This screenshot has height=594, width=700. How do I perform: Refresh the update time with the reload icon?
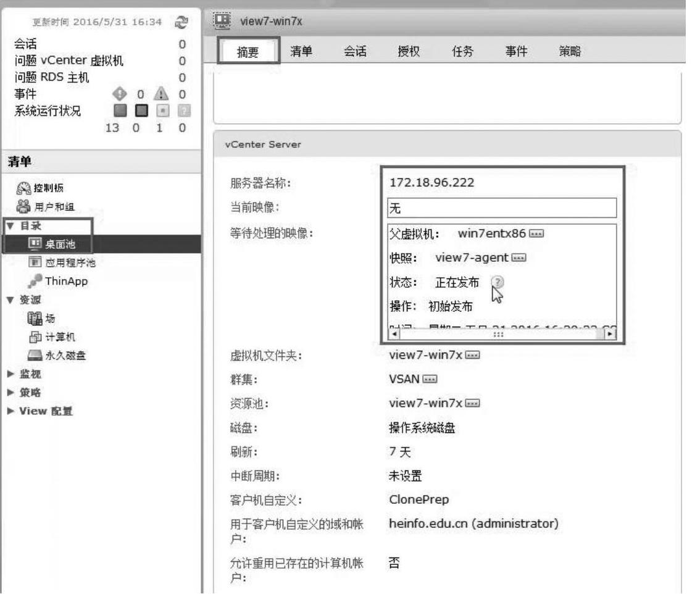tap(181, 22)
